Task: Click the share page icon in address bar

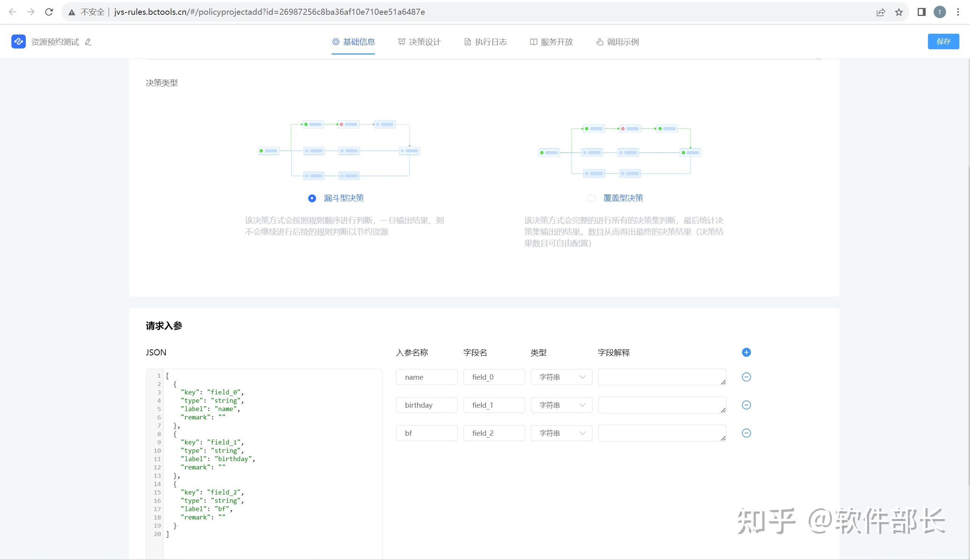Action: [x=881, y=12]
